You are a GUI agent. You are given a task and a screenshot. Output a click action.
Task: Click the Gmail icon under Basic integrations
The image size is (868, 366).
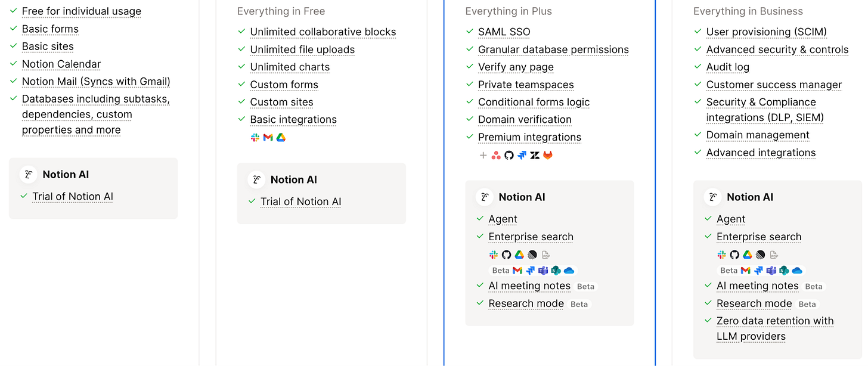[x=268, y=138]
